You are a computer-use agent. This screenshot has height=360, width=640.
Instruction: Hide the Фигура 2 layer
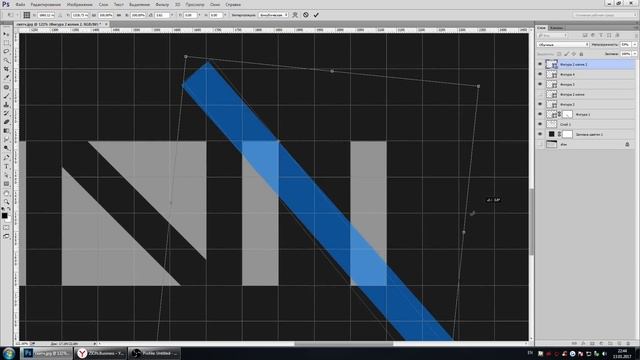point(540,104)
